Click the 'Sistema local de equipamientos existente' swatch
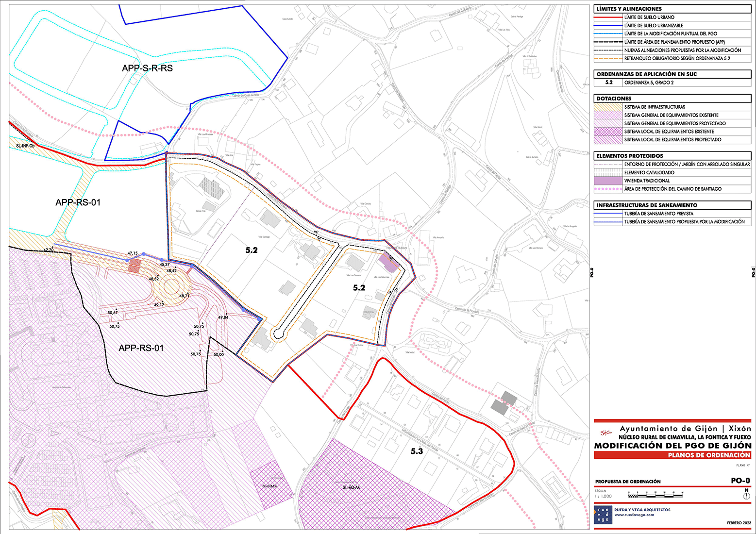The image size is (756, 534). coord(608,132)
